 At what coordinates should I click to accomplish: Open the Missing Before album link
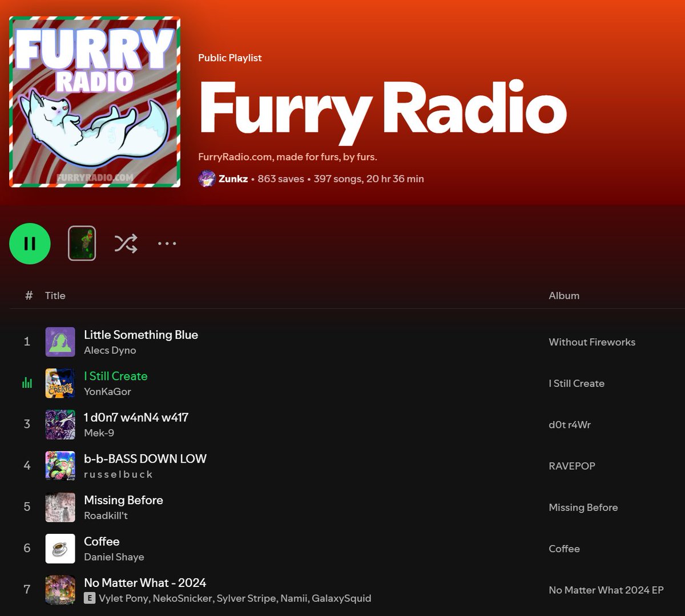pyautogui.click(x=583, y=508)
